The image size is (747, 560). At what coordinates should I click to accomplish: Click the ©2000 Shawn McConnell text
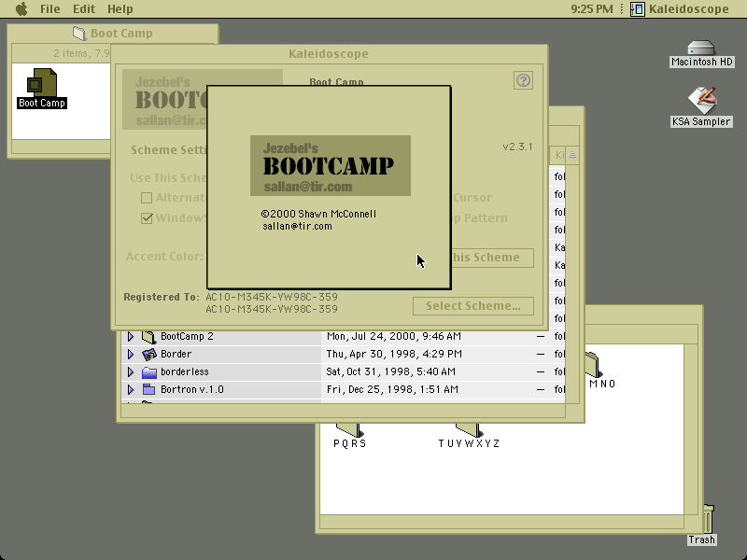(318, 214)
